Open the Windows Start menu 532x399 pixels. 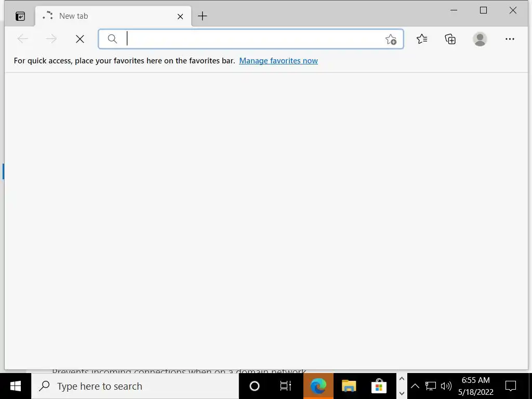[16, 386]
